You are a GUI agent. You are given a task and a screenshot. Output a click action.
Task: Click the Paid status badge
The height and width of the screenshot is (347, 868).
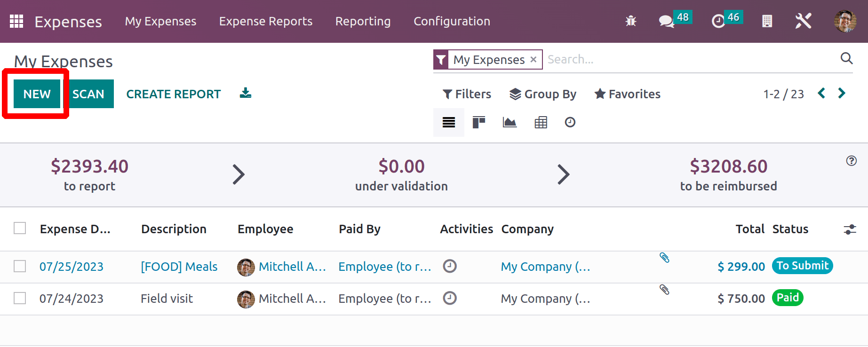[788, 298]
